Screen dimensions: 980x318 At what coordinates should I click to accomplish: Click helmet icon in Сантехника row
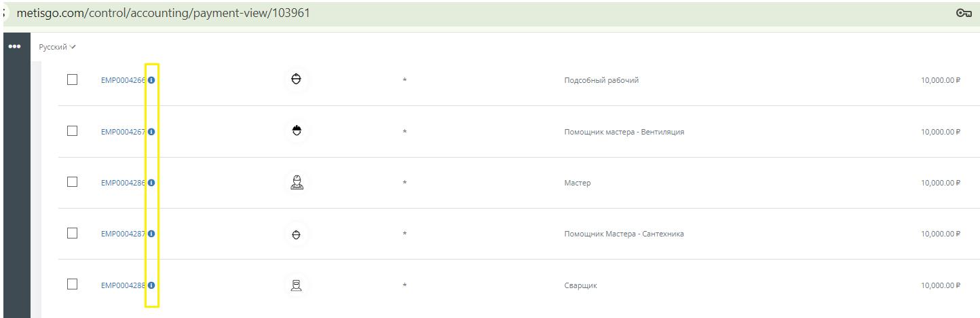coord(296,234)
